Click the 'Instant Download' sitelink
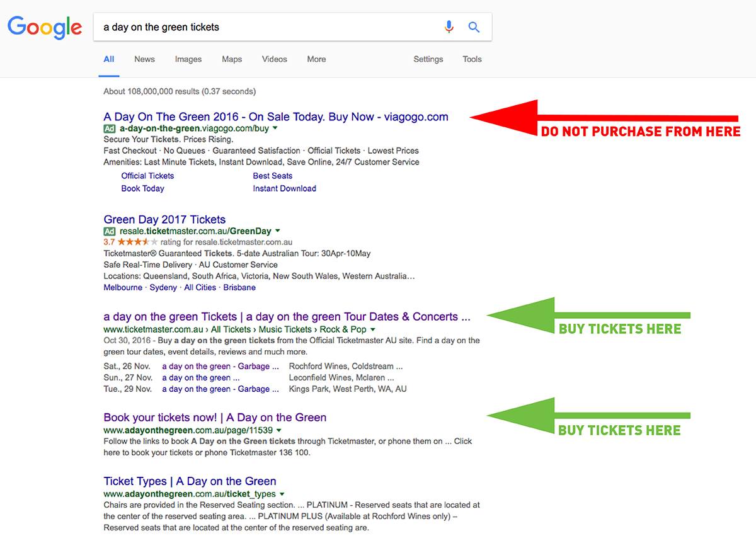 click(x=285, y=188)
